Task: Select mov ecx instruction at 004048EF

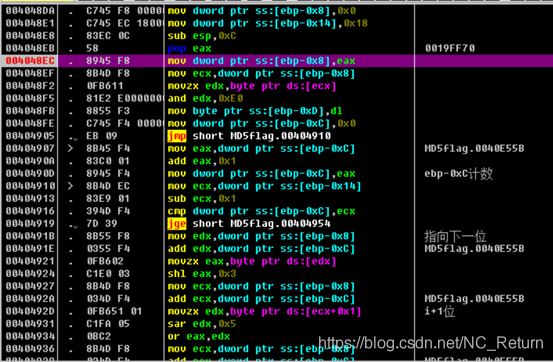Action: coord(261,73)
